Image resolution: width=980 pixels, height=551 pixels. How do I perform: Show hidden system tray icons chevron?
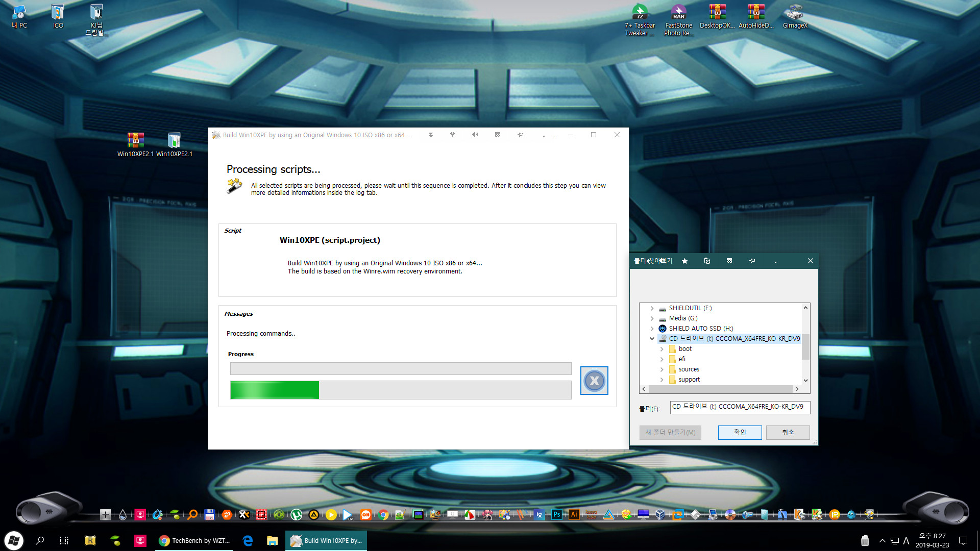click(x=882, y=541)
